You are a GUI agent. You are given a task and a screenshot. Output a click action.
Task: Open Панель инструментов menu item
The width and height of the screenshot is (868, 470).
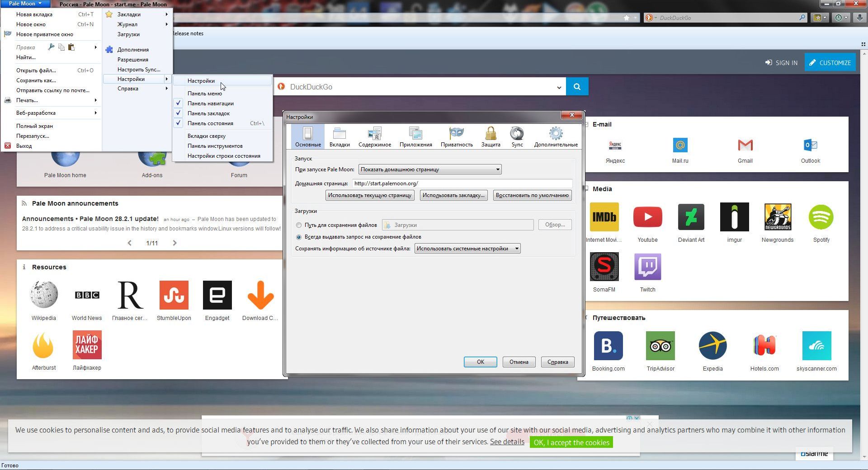pyautogui.click(x=222, y=146)
